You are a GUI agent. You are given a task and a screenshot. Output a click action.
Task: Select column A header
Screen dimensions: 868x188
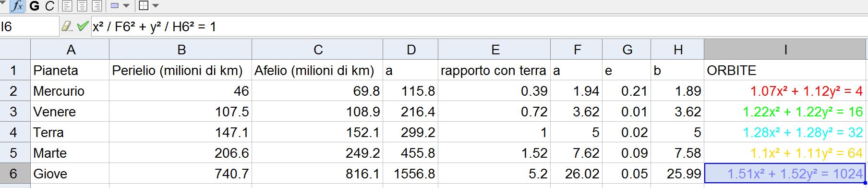70,50
